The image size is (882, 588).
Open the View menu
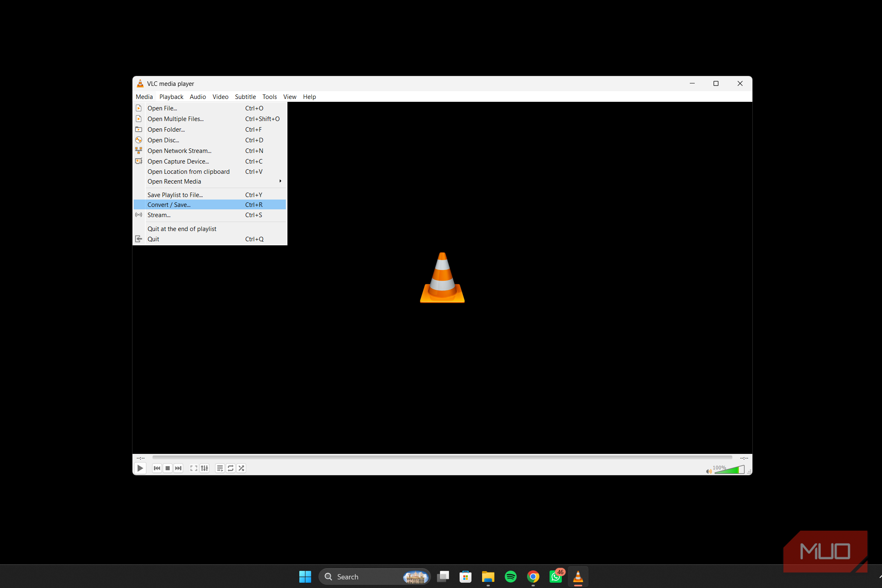[x=290, y=97]
